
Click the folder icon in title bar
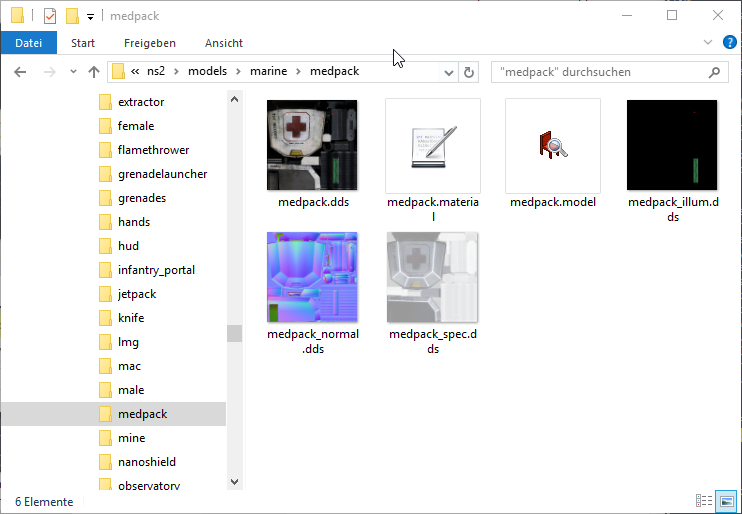(x=17, y=15)
